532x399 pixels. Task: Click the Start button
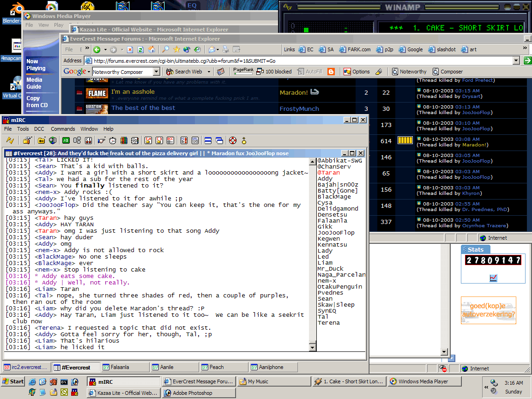[x=13, y=381]
